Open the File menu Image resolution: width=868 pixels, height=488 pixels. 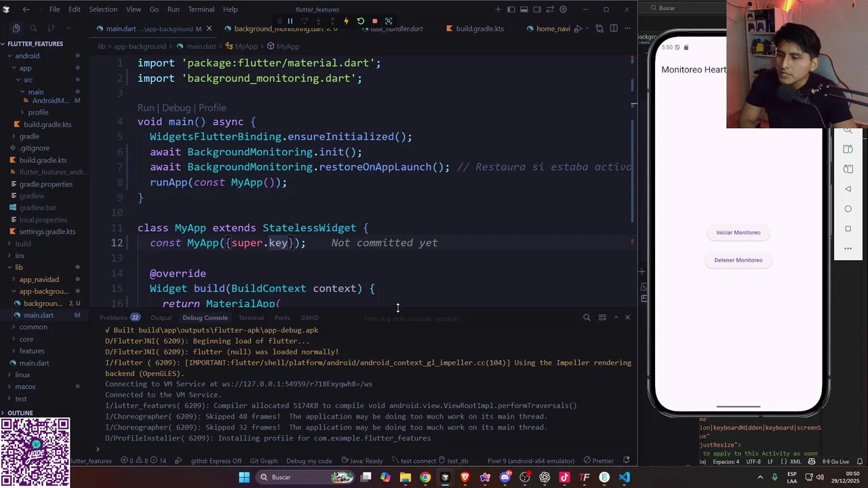pyautogui.click(x=54, y=9)
